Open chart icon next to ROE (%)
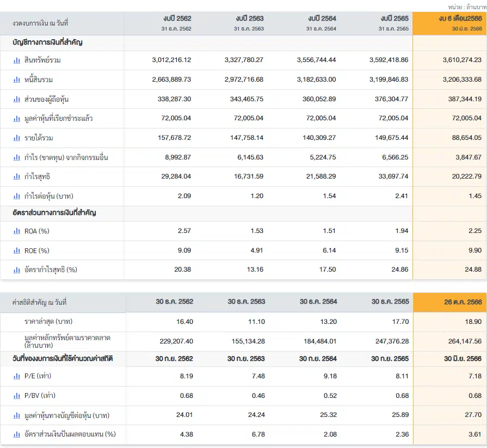Image resolution: width=487 pixels, height=448 pixels. (x=17, y=251)
